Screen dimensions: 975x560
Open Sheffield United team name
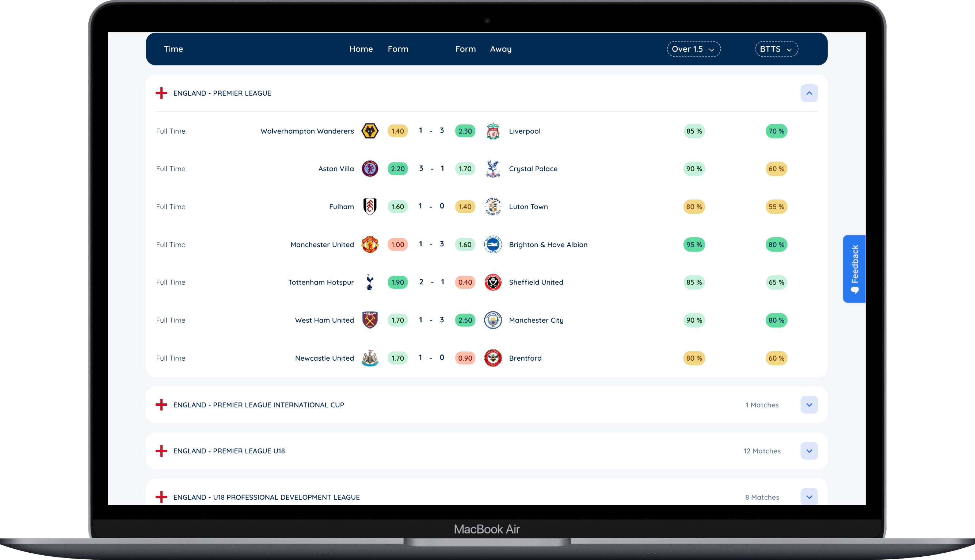(x=536, y=282)
